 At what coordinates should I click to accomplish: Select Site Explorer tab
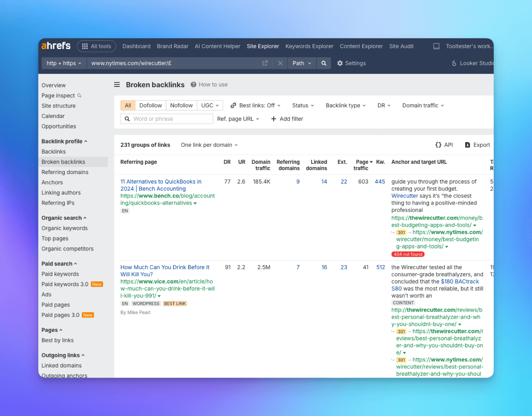263,46
